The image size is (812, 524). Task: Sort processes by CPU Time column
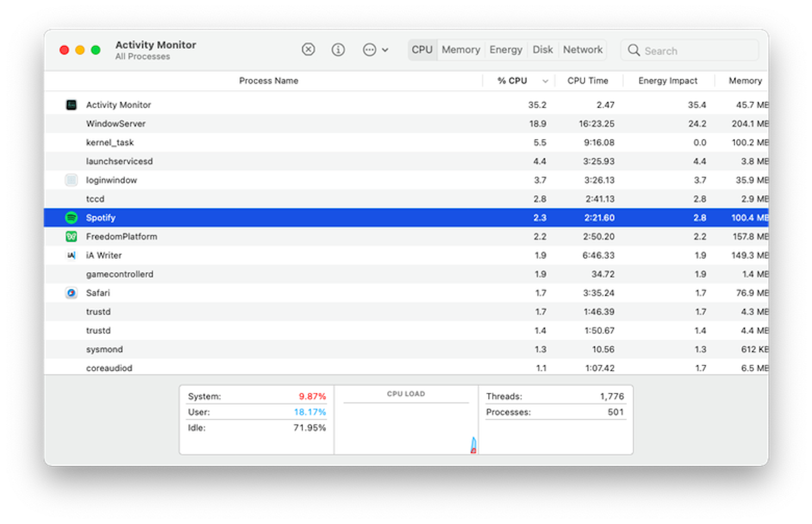(x=588, y=80)
